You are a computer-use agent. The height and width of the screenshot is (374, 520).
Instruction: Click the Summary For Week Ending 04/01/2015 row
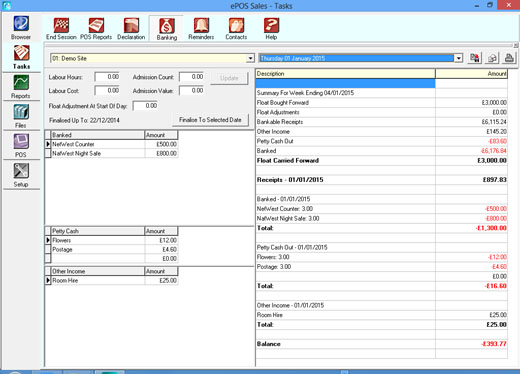pyautogui.click(x=382, y=93)
